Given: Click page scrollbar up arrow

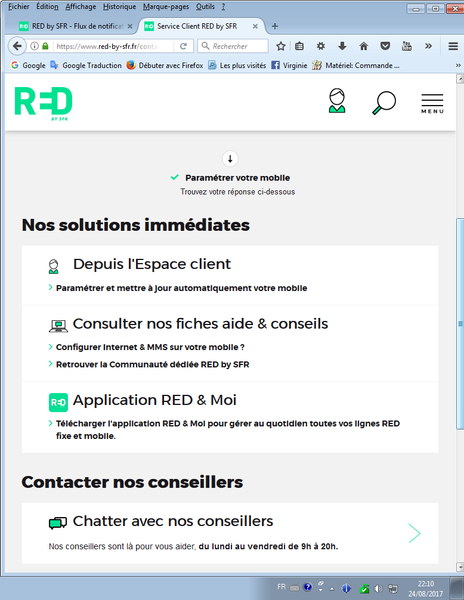Looking at the screenshot, I should (460, 79).
